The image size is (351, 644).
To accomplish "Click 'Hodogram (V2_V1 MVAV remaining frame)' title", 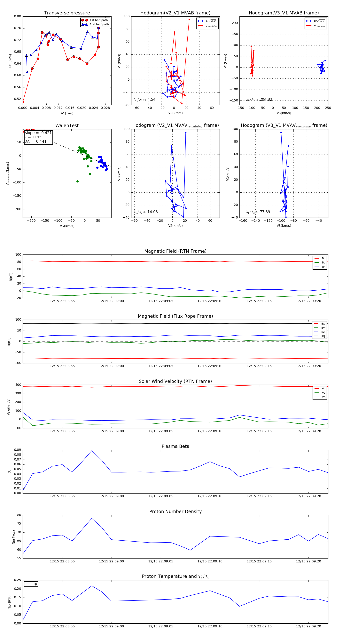I will point(175,125).
